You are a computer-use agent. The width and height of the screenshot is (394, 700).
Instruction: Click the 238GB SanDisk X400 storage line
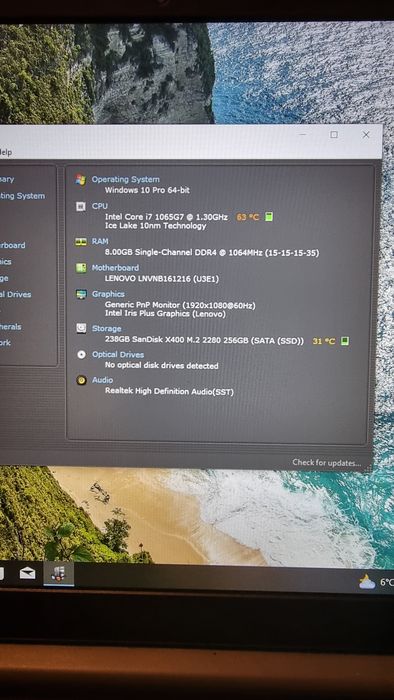pyautogui.click(x=204, y=341)
